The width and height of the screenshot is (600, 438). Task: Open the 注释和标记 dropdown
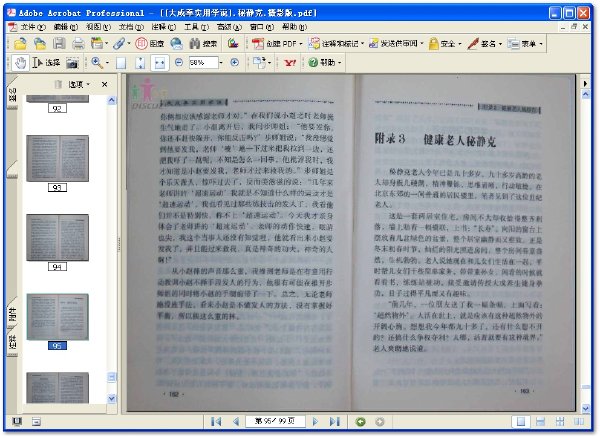(x=336, y=44)
